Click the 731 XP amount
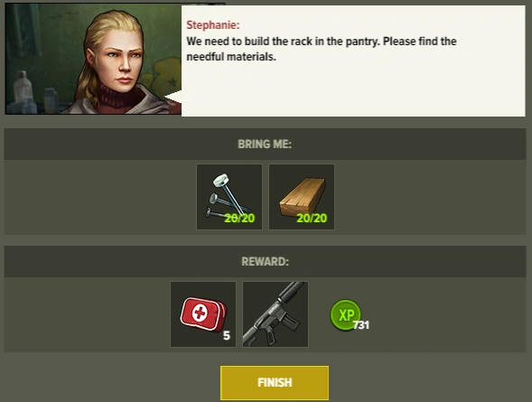This screenshot has width=532, height=402. (361, 325)
